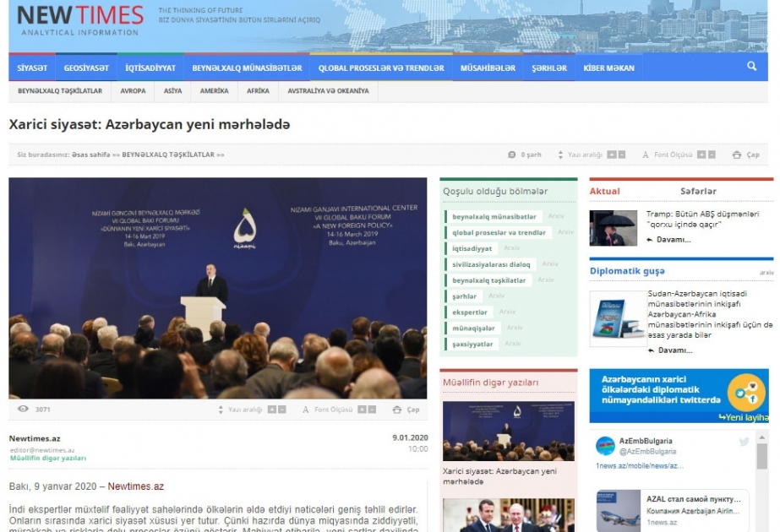The image size is (780, 532).
Task: Click the printer icon in the breadcrumb toolbar
Action: (x=737, y=155)
